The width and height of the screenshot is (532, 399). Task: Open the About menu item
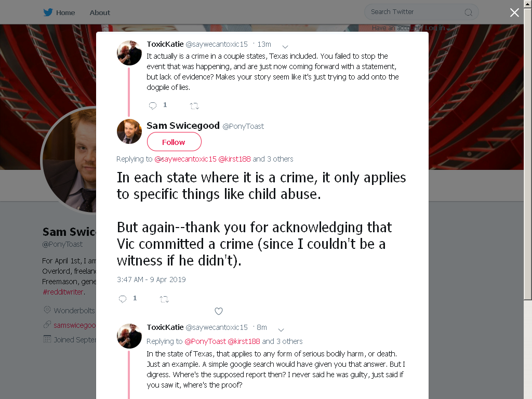(x=100, y=12)
